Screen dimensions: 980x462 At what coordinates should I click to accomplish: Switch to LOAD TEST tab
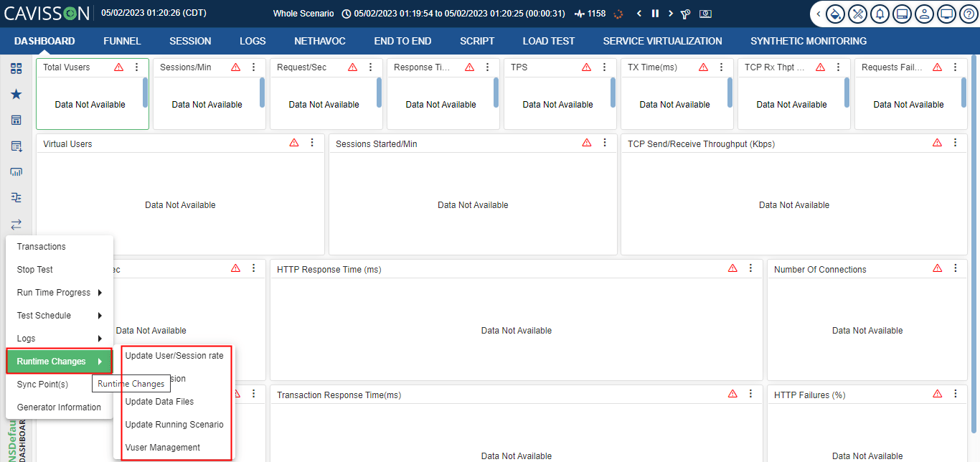[x=549, y=41]
